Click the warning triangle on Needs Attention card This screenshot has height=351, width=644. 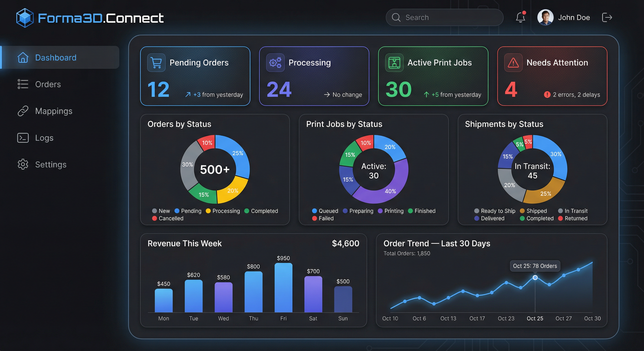pos(513,63)
